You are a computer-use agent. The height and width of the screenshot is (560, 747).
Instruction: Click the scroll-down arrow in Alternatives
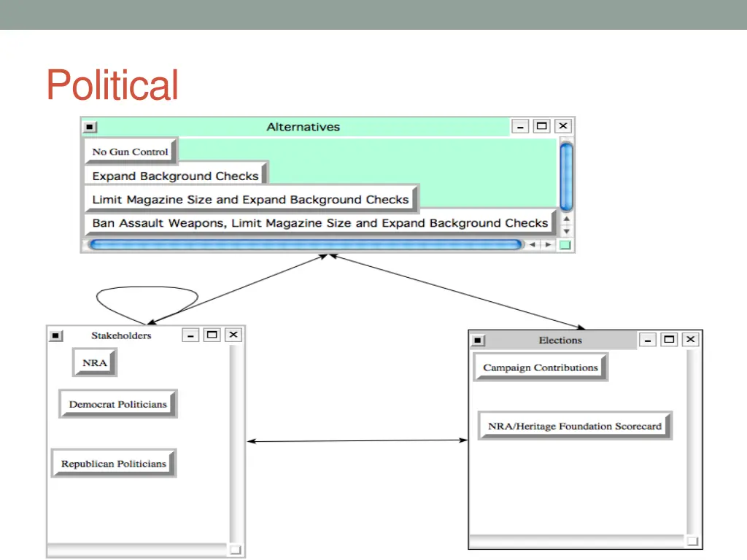tap(566, 231)
